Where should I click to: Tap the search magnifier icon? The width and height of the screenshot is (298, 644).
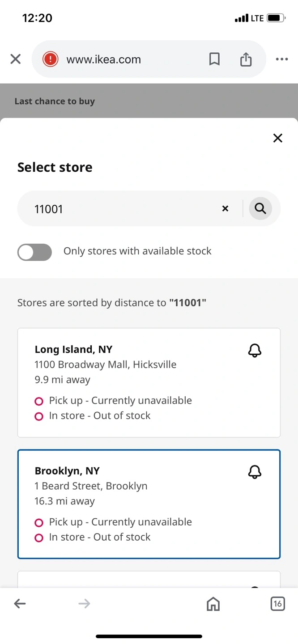coord(260,208)
